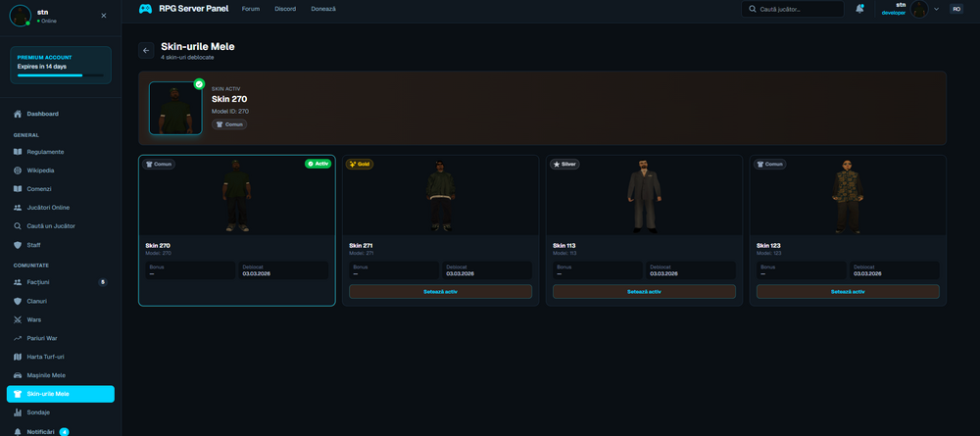Screen dimensions: 980x436
Task: Click the Facțiuni count badge 5
Action: tap(103, 282)
